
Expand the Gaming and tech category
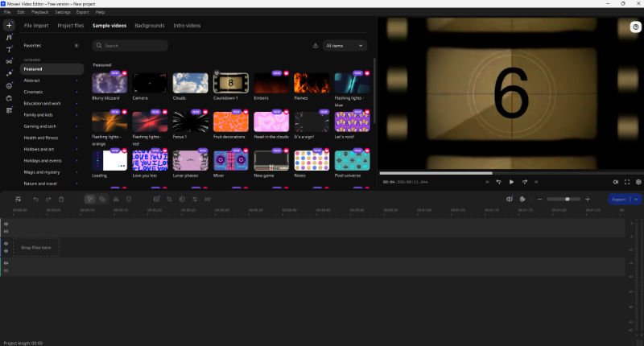[76, 126]
